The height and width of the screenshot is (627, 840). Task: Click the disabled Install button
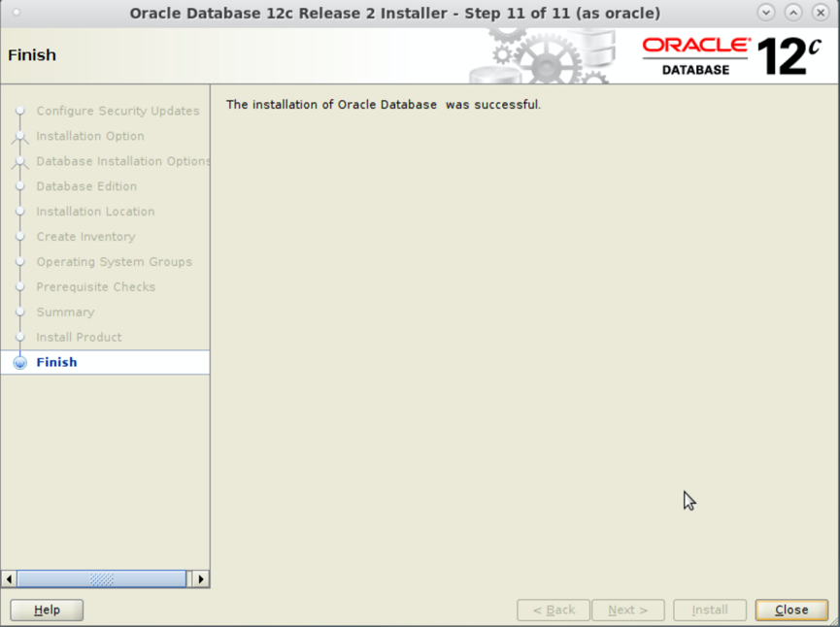709,610
